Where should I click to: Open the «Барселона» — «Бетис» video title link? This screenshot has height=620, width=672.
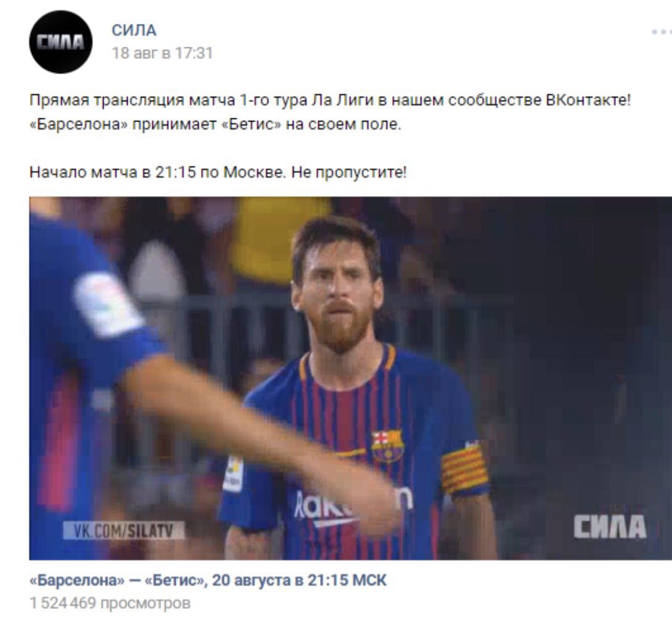pyautogui.click(x=208, y=580)
